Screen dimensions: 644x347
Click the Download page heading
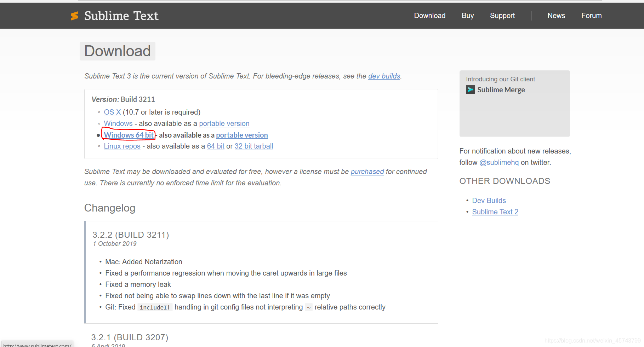118,51
